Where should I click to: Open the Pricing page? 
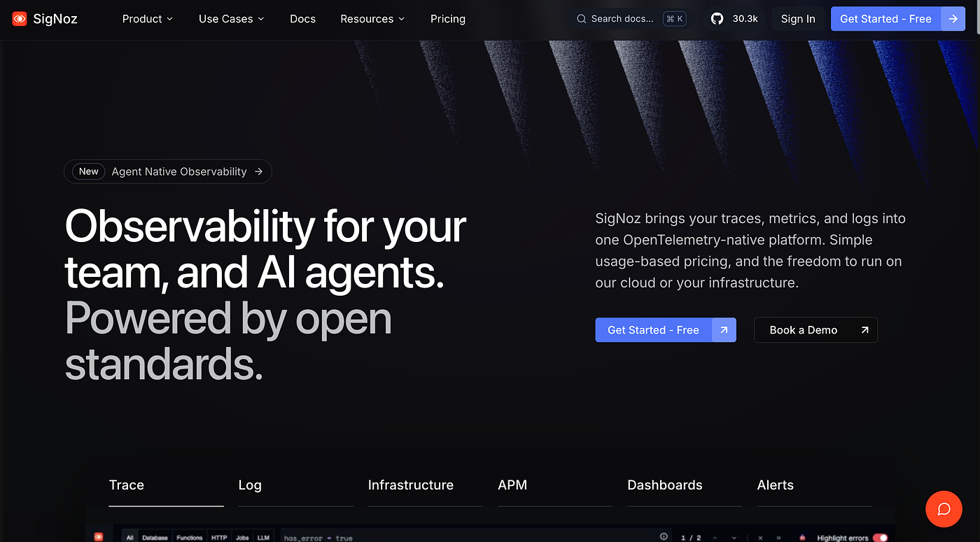(x=448, y=19)
